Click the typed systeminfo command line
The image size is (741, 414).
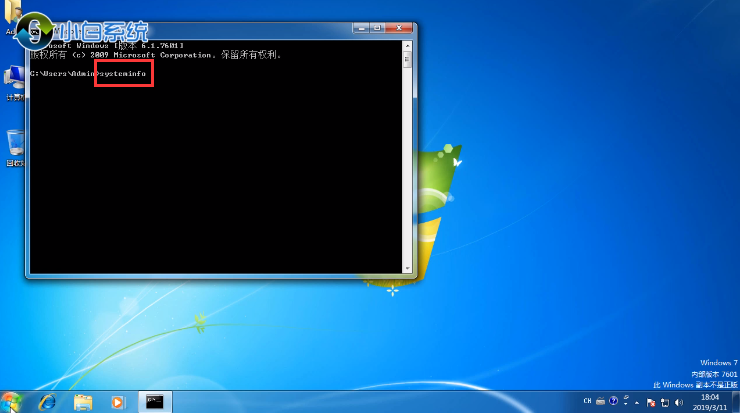coord(125,73)
